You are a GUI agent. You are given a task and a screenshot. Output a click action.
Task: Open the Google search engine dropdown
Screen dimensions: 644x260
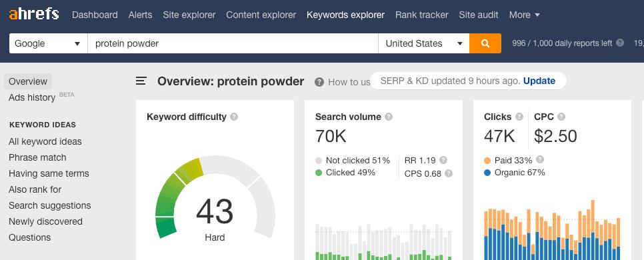49,43
